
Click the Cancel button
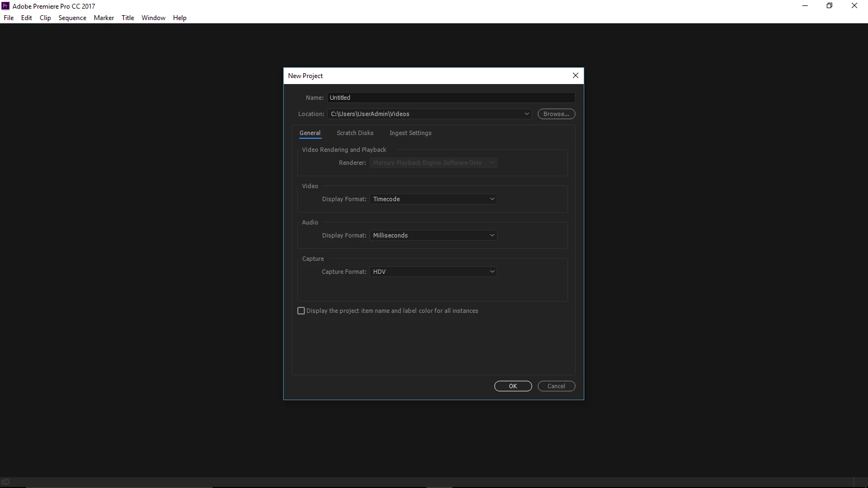(x=556, y=386)
